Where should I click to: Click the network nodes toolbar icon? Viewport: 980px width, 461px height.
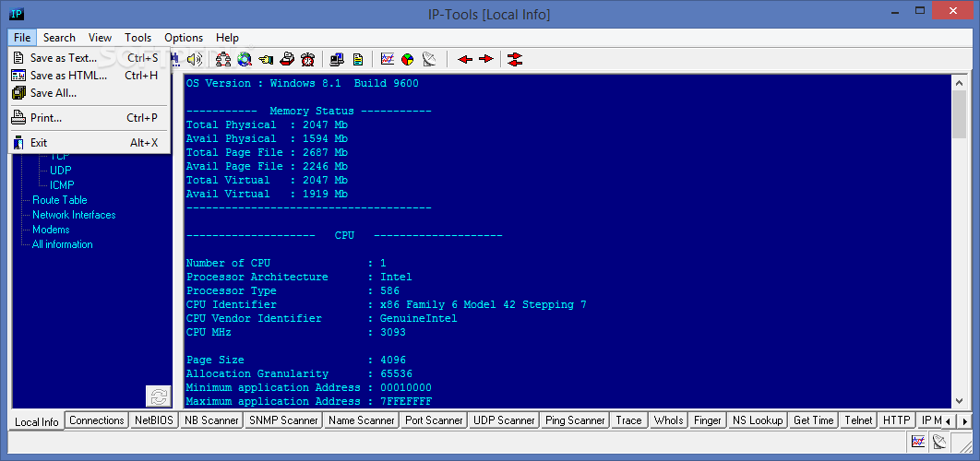click(x=223, y=59)
